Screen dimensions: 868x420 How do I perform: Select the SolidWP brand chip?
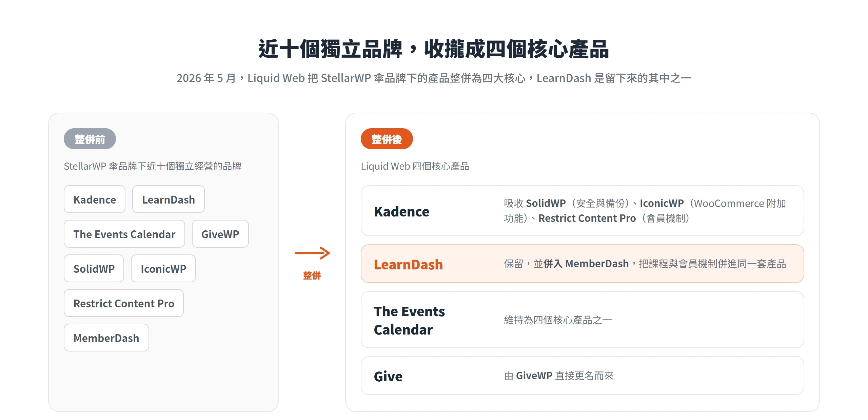[x=94, y=268]
